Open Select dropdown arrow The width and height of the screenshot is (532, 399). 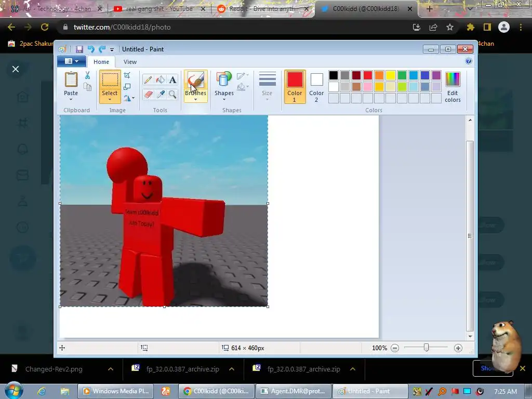click(110, 99)
